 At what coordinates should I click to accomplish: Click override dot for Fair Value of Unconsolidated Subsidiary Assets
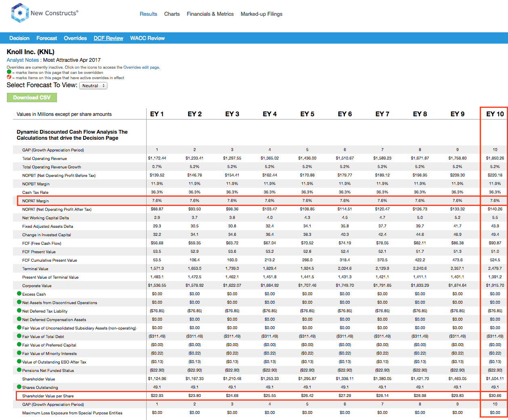coord(19,328)
